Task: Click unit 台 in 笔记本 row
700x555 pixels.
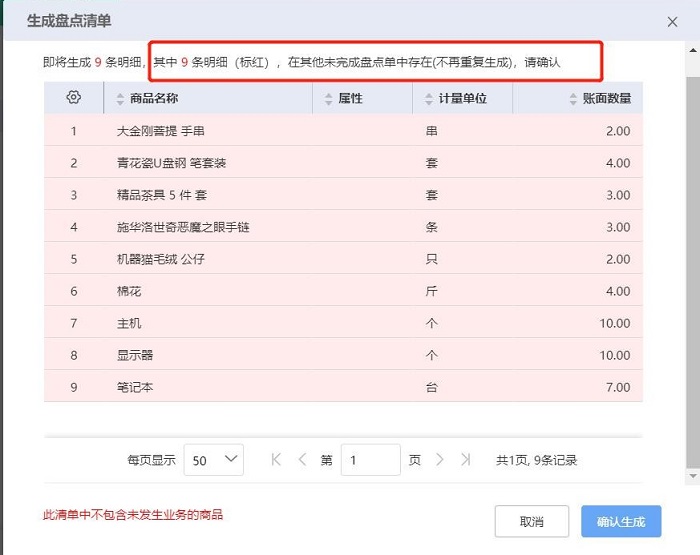Action: point(431,387)
